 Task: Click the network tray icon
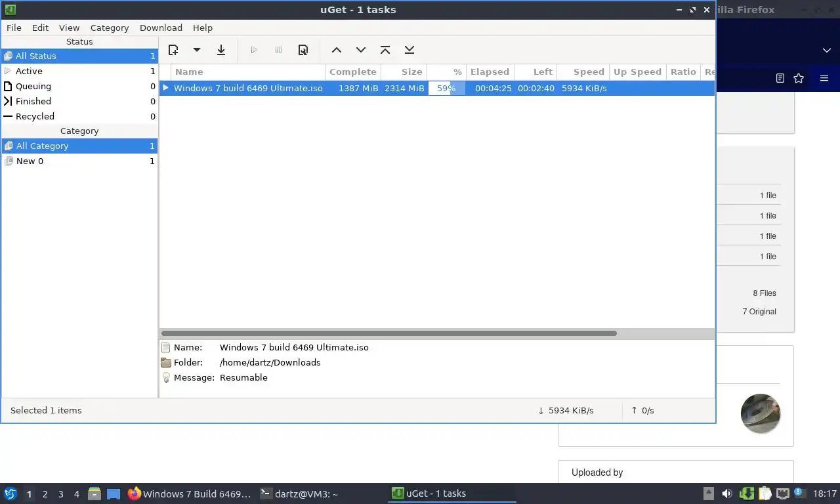coord(783,493)
